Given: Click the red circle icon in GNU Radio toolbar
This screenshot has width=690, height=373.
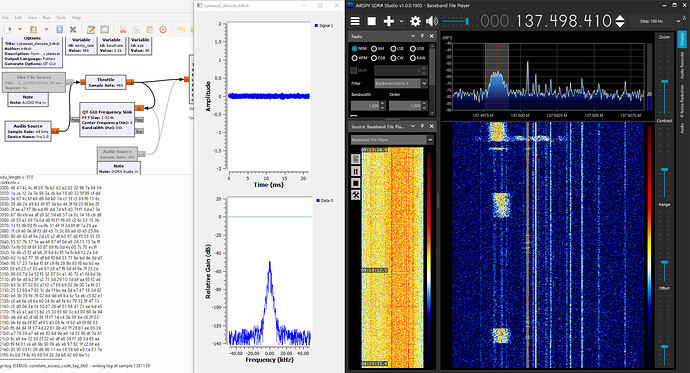Looking at the screenshot, I should [163, 29].
